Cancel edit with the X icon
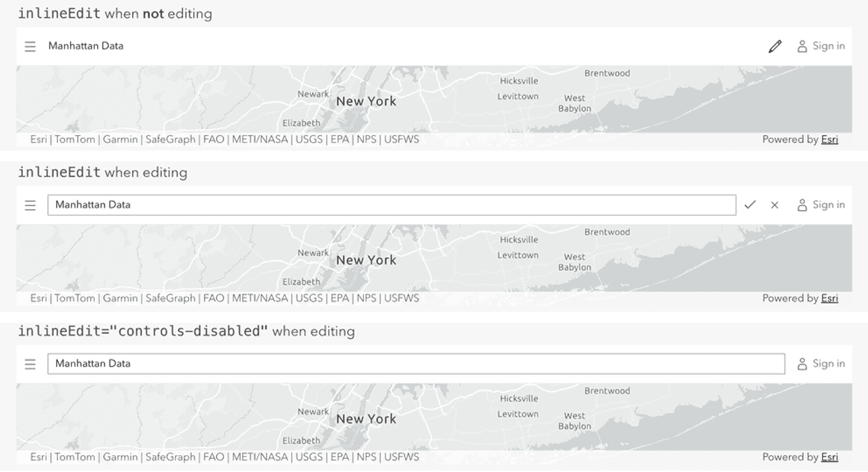The width and height of the screenshot is (868, 472). pyautogui.click(x=775, y=205)
